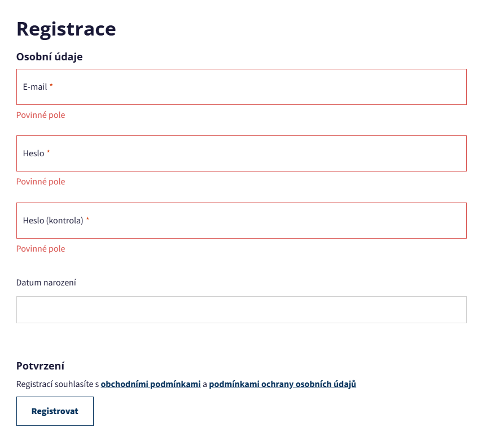The height and width of the screenshot is (431, 504).
Task: Click the error message under E-mail
Action: point(41,115)
